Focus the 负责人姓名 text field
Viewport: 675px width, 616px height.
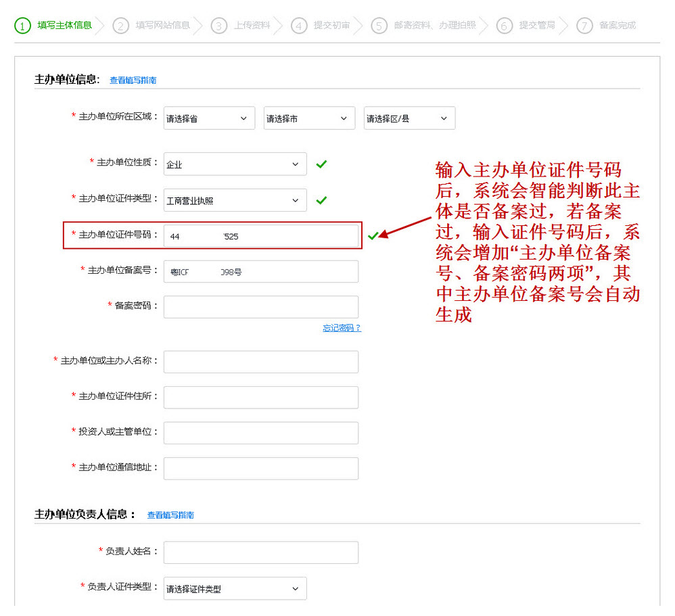point(261,552)
